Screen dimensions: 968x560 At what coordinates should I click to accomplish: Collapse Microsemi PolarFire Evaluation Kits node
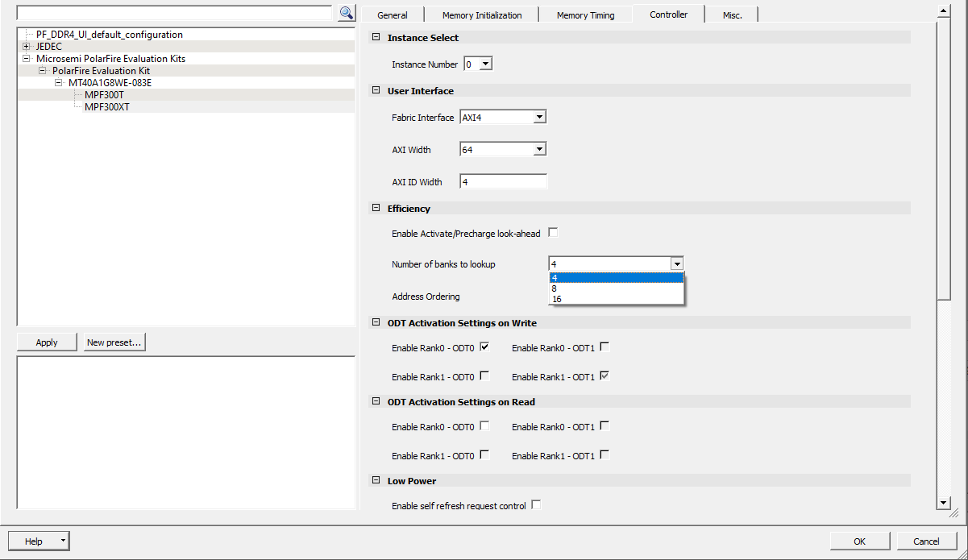pos(27,59)
